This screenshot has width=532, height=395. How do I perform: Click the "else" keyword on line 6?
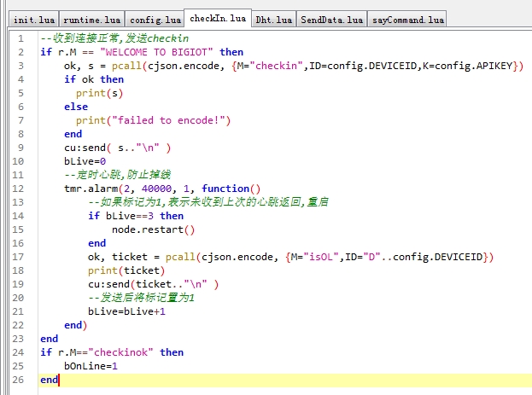[x=76, y=107]
